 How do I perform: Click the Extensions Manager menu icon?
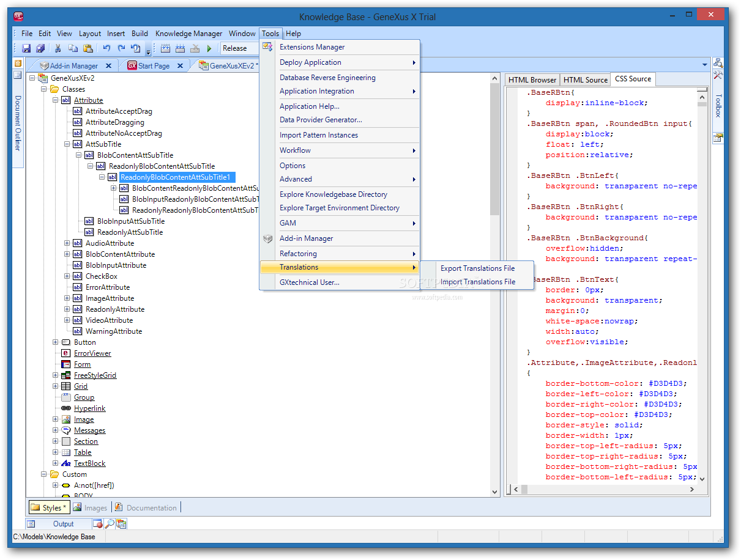(267, 47)
